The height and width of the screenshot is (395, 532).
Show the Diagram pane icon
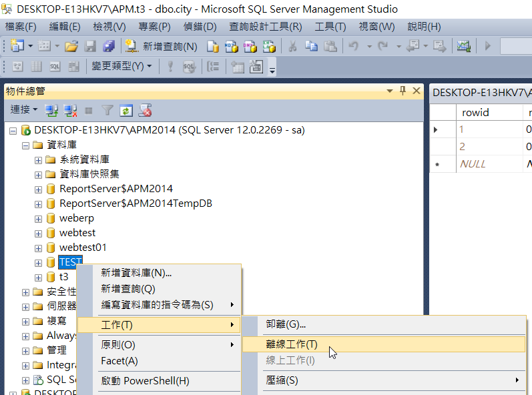point(17,66)
